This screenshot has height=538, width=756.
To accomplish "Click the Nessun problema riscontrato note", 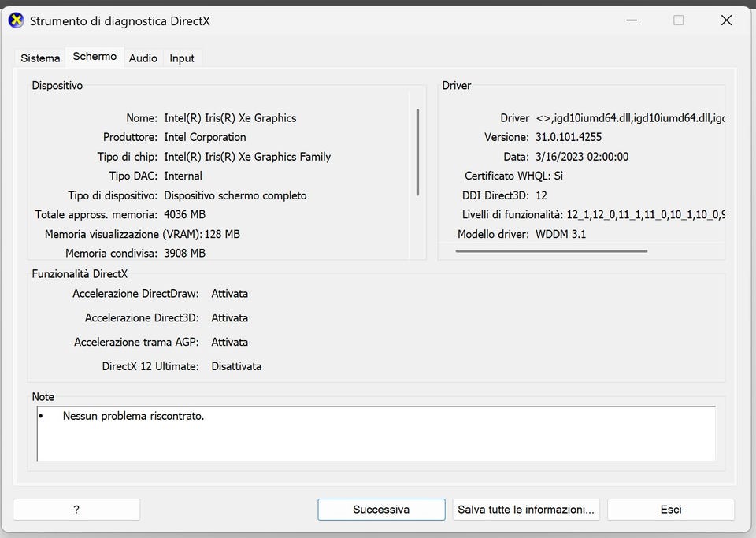I will point(134,416).
